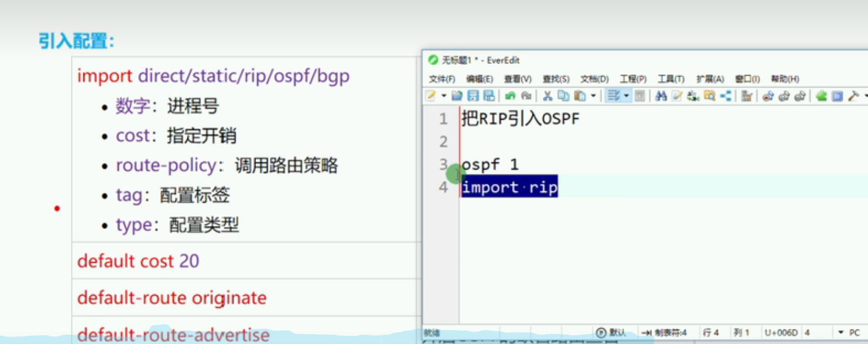Open the 扩展(A) menu
868x344 pixels.
710,79
